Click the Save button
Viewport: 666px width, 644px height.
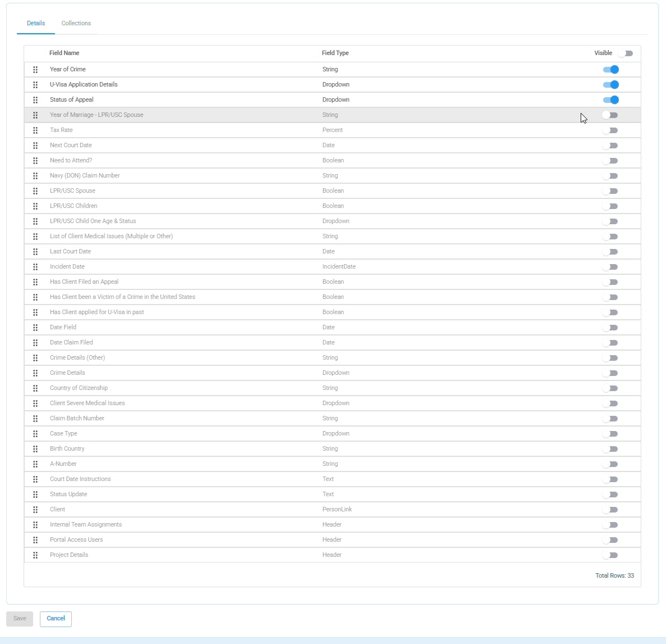tap(20, 619)
